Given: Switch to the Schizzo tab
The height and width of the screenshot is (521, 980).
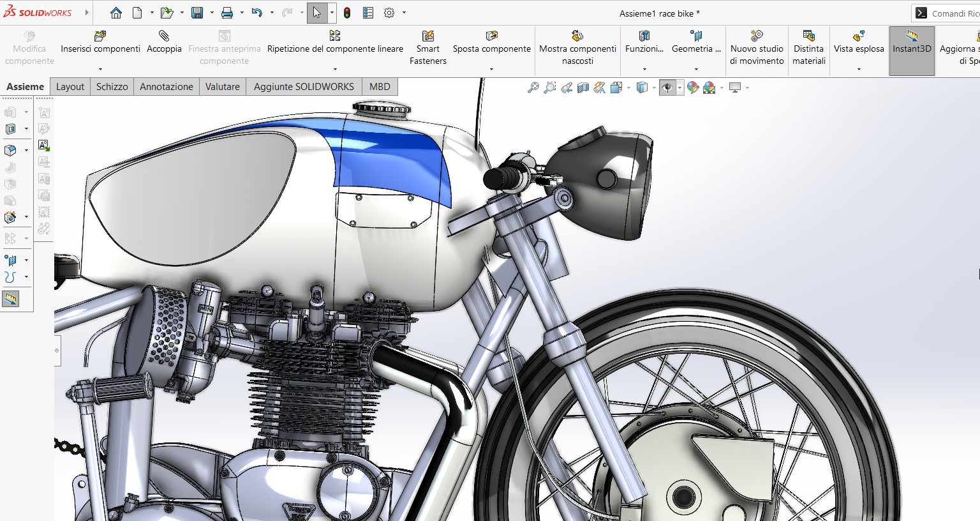Looking at the screenshot, I should click(x=112, y=86).
